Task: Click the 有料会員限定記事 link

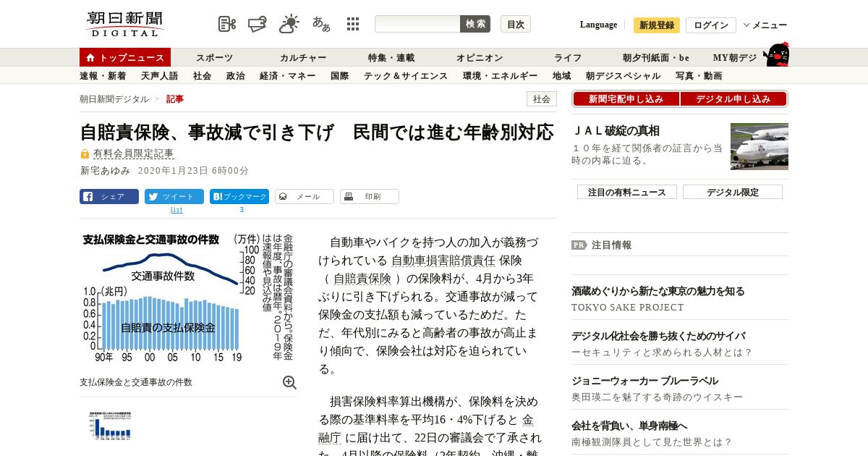Action: pyautogui.click(x=134, y=153)
